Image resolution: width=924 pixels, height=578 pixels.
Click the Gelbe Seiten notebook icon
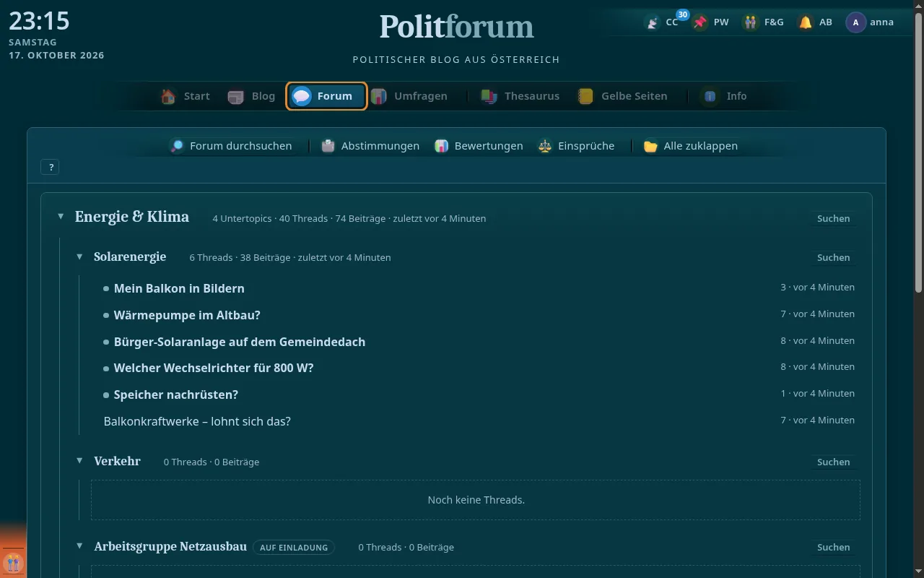[x=585, y=96]
